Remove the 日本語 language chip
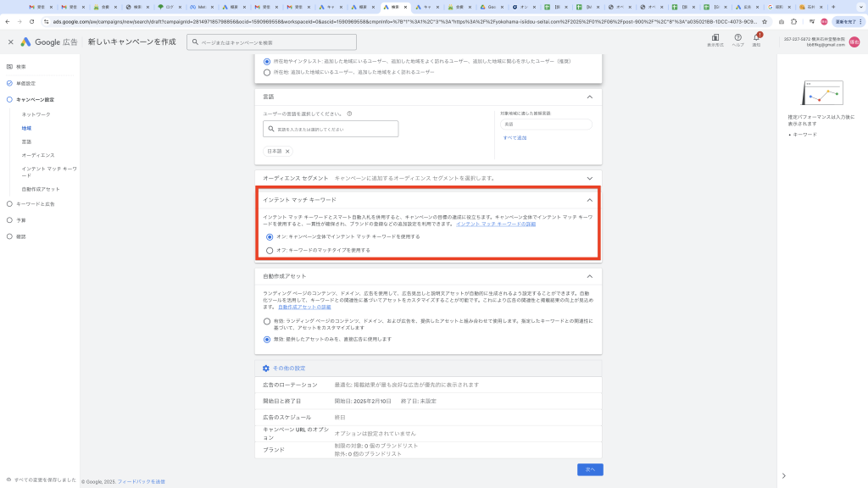Screen dimensions: 868x488 point(287,151)
